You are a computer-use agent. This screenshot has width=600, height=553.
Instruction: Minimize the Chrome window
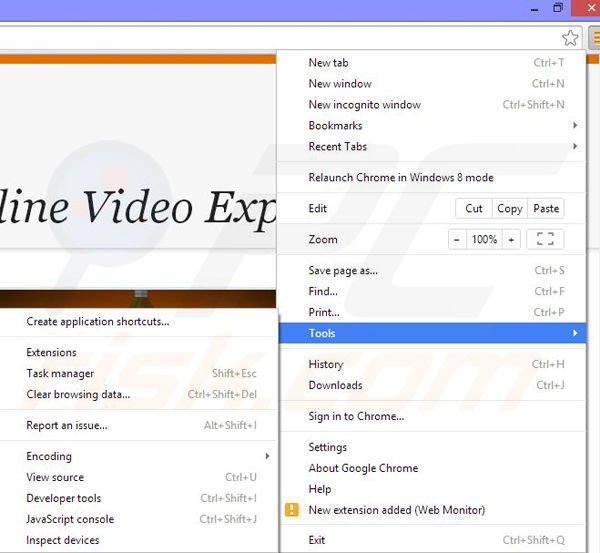[535, 8]
